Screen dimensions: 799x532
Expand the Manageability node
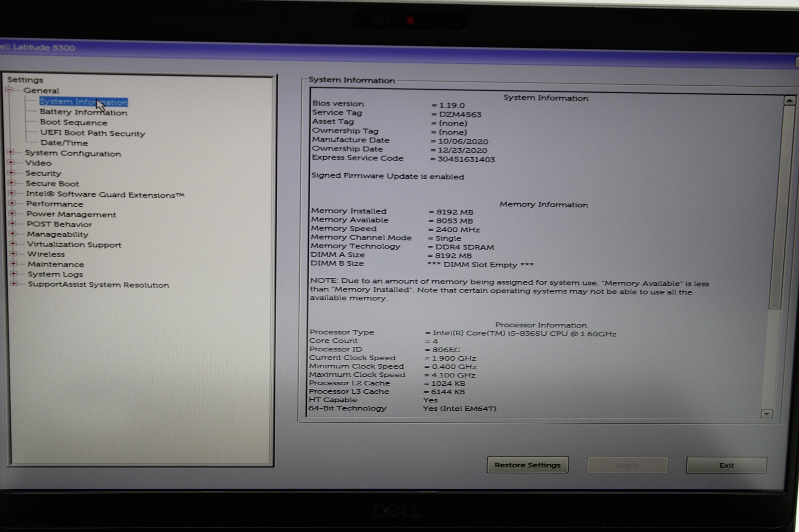[12, 234]
